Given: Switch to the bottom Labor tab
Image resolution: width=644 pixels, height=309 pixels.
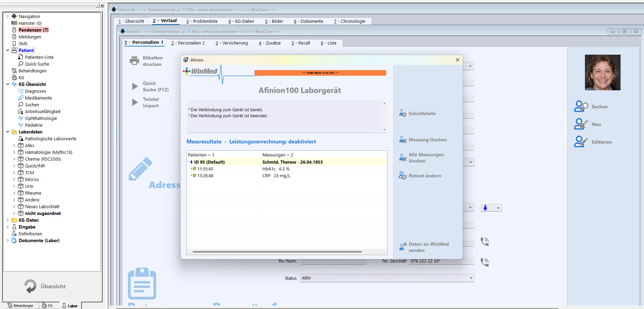Looking at the screenshot, I should tap(70, 306).
